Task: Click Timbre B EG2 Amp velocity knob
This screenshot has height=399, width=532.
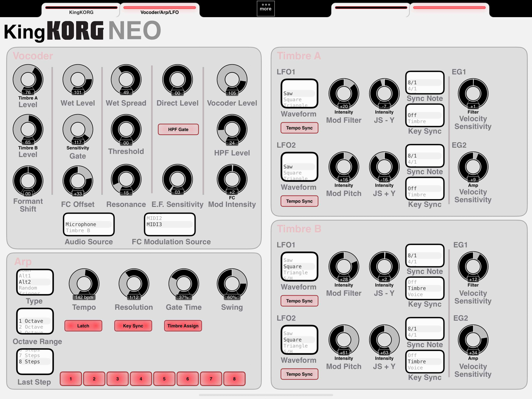Action: pos(473,340)
